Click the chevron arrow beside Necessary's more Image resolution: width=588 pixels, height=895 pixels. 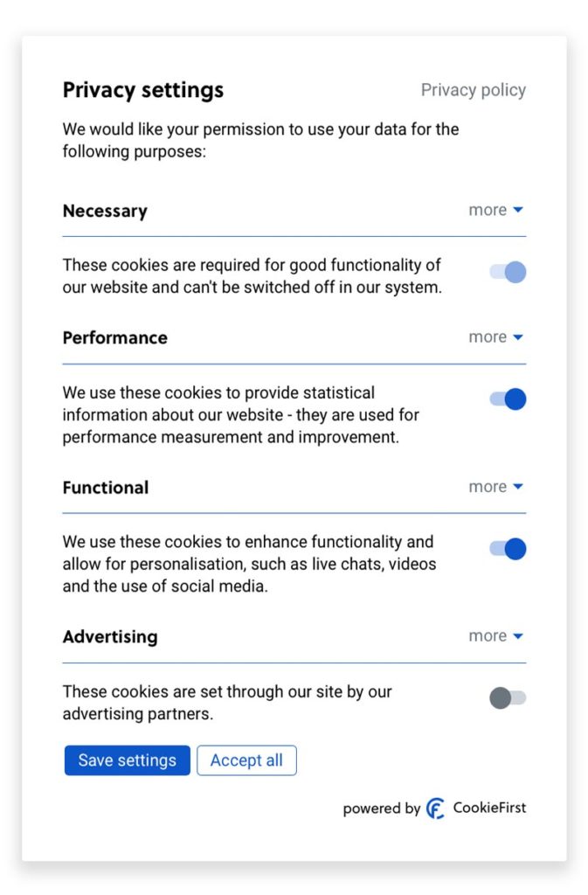[x=517, y=210]
